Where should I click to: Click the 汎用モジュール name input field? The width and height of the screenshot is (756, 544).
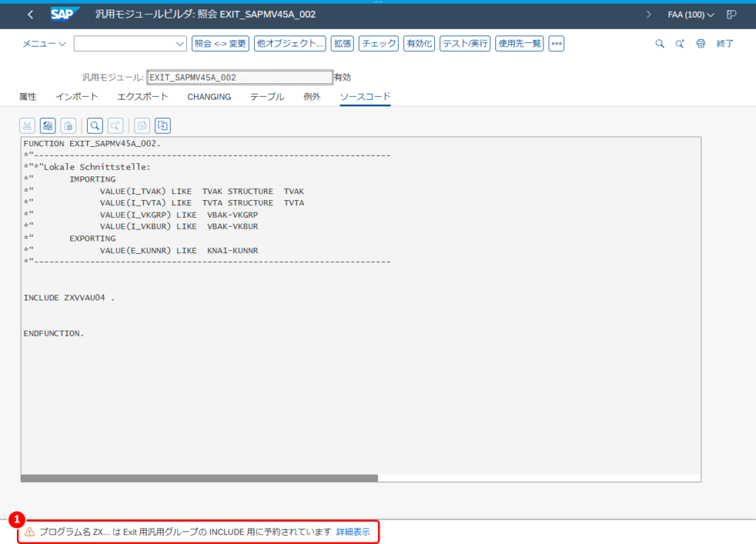click(240, 78)
